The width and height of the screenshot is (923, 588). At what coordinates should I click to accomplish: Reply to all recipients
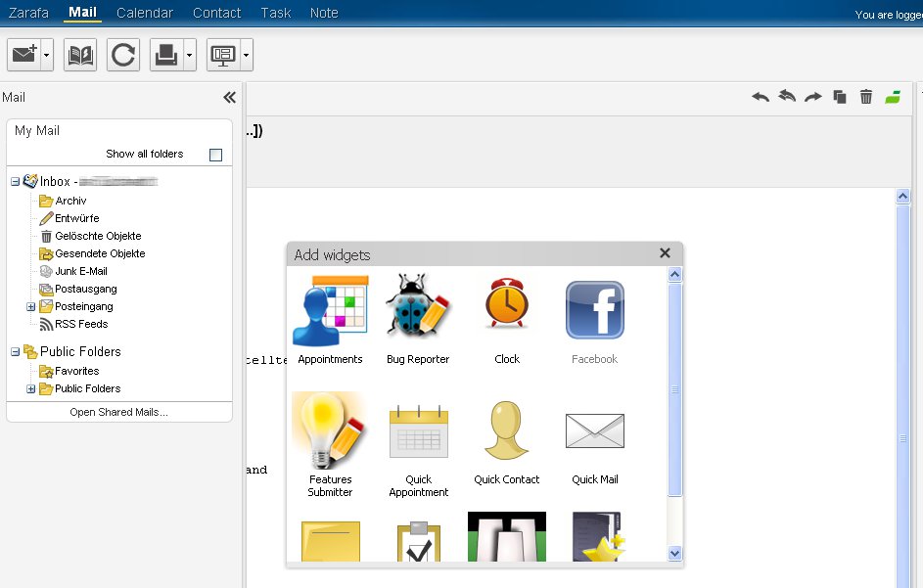click(x=787, y=96)
